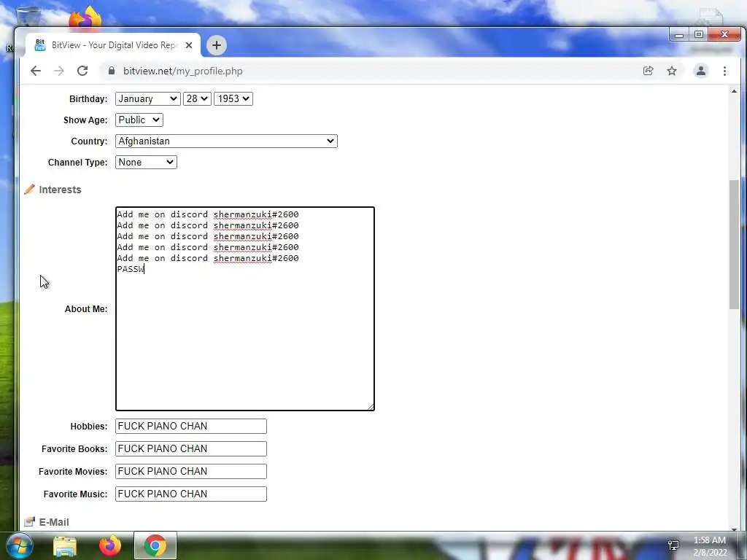Go back to the previous page
This screenshot has width=747, height=560.
36,71
